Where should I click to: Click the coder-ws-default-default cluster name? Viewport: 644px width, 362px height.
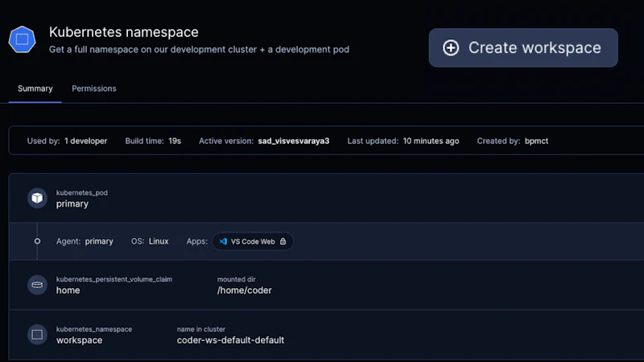(230, 340)
